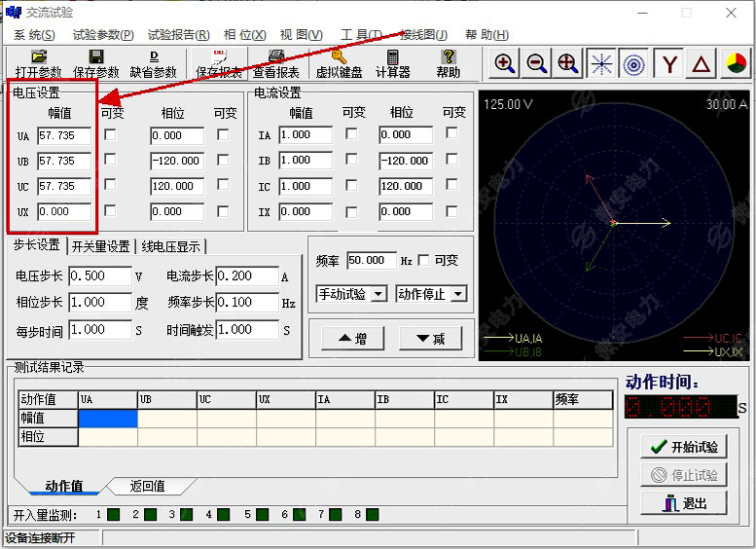
Task: Click the 打开参数 open parameters icon
Action: coord(38,63)
